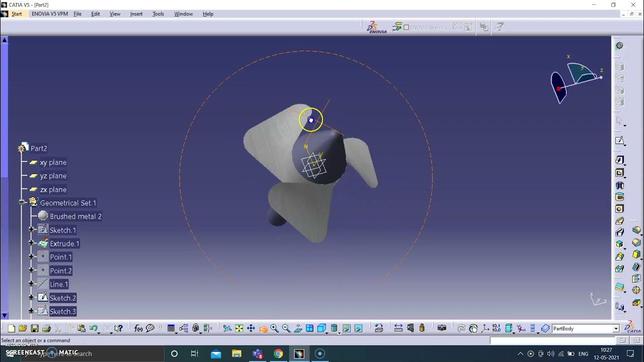644x362 pixels.
Task: Expand the Point.2 tree node
Action: coord(31,270)
